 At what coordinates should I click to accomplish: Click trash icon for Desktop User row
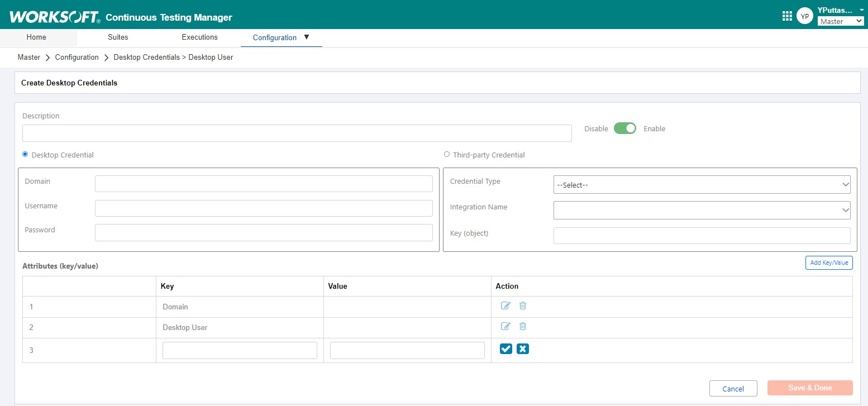(x=523, y=326)
